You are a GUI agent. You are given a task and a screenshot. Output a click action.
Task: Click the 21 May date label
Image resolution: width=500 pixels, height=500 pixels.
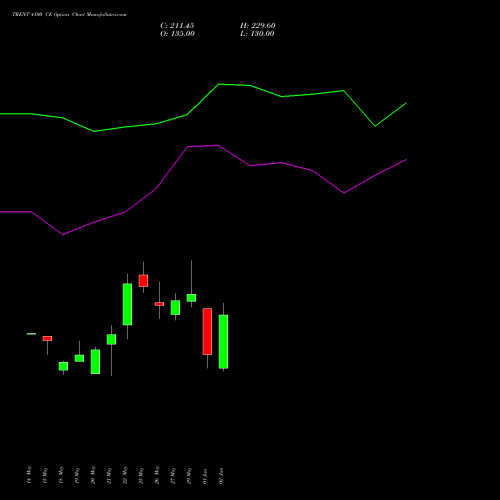pyautogui.click(x=109, y=475)
